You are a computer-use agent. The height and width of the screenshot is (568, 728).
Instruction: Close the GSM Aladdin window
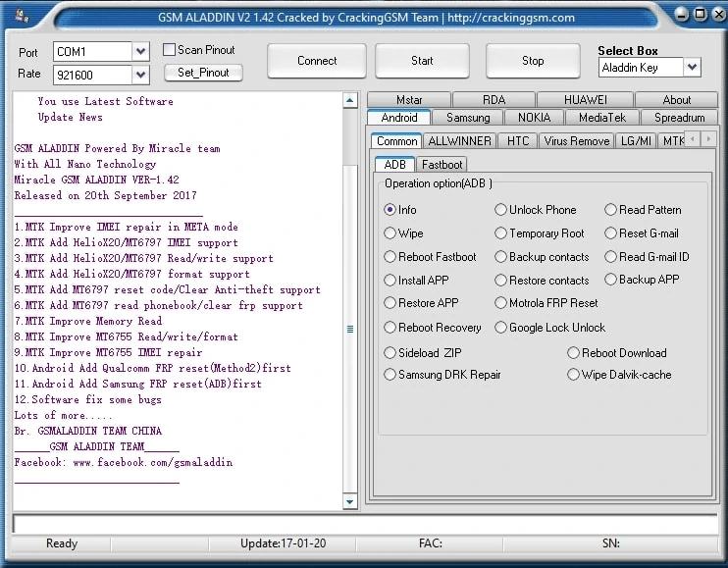[x=719, y=14]
